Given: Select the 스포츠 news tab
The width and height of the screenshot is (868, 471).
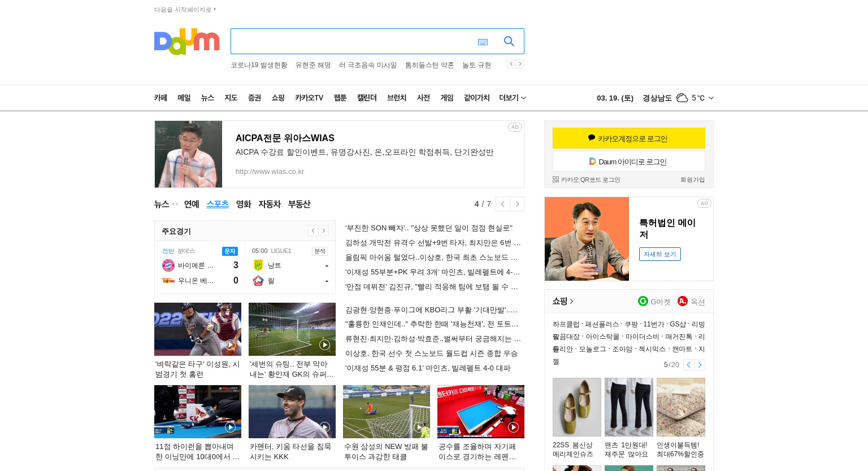Looking at the screenshot, I should click(x=218, y=204).
